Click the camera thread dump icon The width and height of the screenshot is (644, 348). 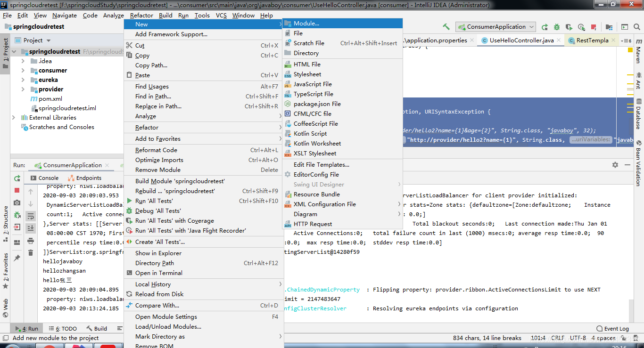[x=17, y=202]
